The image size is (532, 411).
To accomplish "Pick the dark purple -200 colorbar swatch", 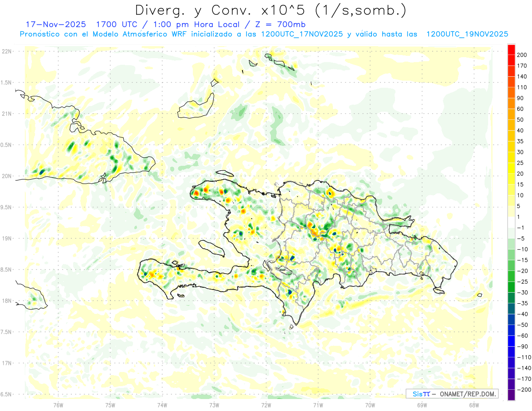I will click(x=511, y=395).
